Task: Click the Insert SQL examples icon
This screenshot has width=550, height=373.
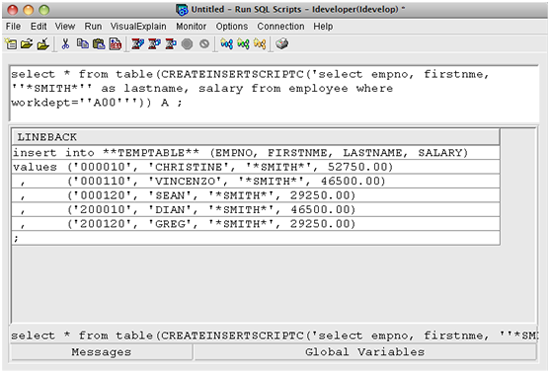Action: [115, 44]
